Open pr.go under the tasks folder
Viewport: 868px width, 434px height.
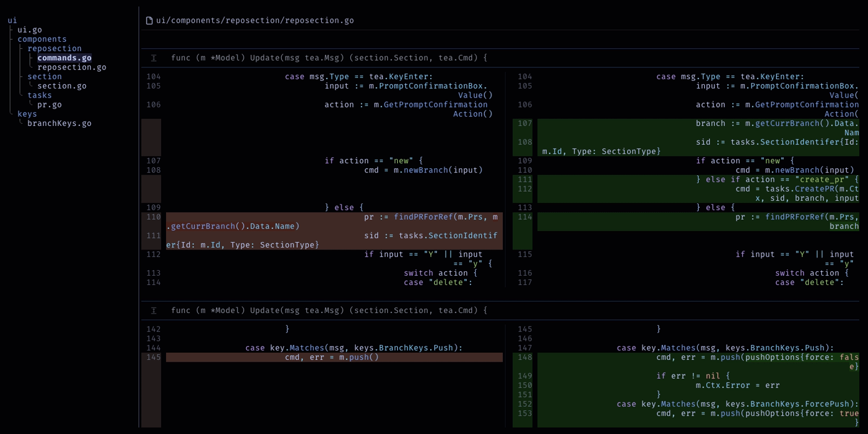[x=49, y=105]
